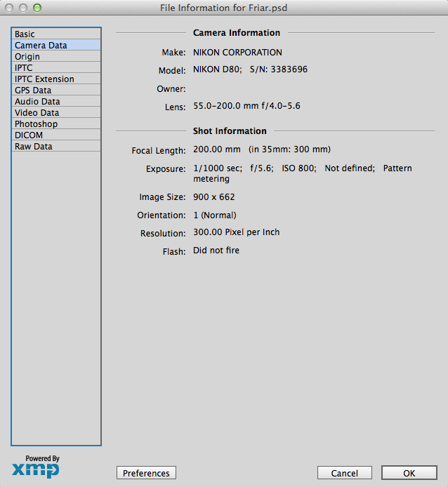Click the window title File Information for Friar.psd

pyautogui.click(x=223, y=8)
